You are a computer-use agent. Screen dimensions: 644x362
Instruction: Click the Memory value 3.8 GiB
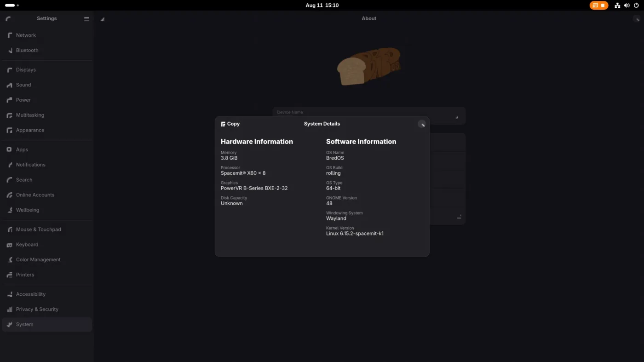coord(229,158)
